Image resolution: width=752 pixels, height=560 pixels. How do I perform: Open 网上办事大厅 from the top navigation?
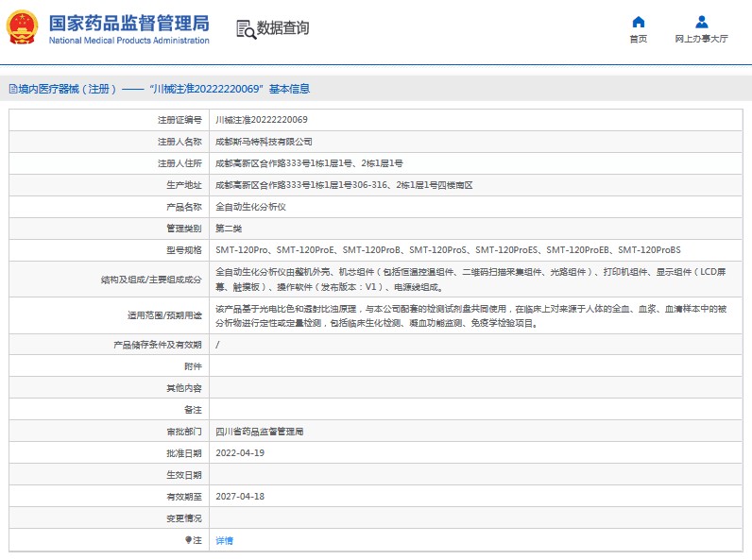click(701, 39)
